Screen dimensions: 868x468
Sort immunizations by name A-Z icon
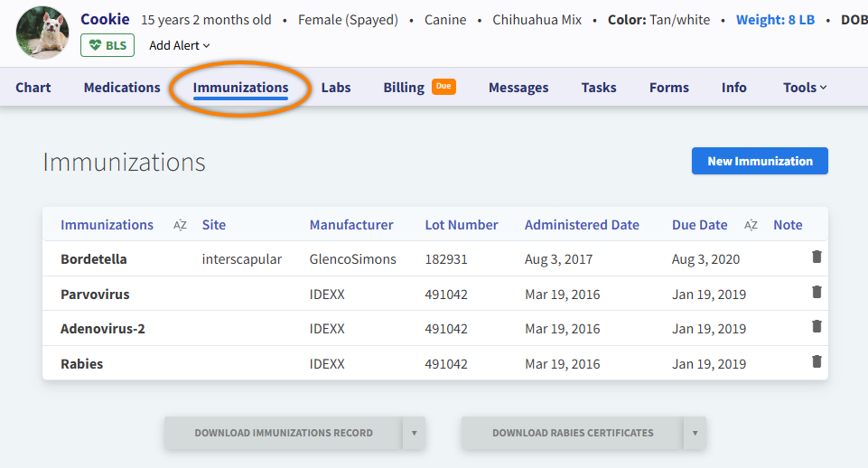click(180, 225)
